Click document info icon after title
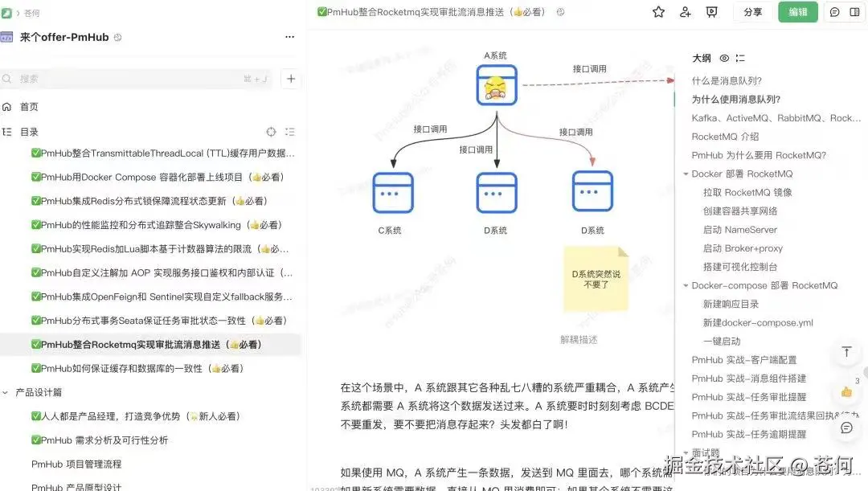The height and width of the screenshot is (491, 868). coord(560,11)
